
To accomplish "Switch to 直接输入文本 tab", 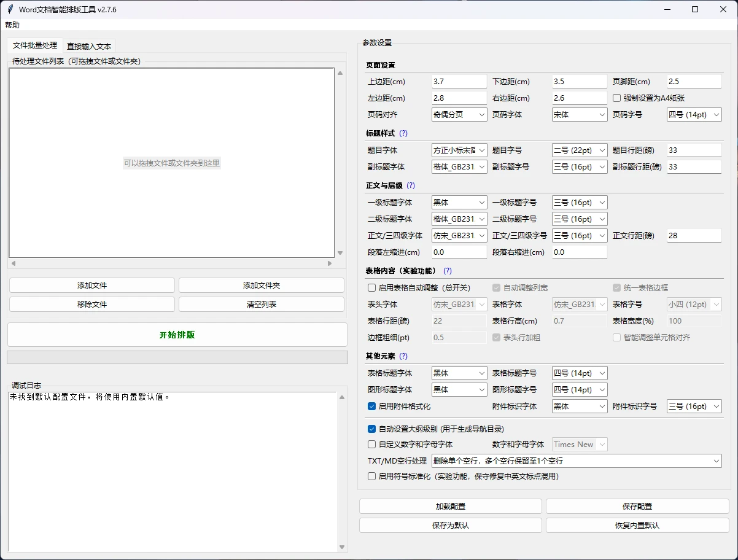I will click(89, 46).
